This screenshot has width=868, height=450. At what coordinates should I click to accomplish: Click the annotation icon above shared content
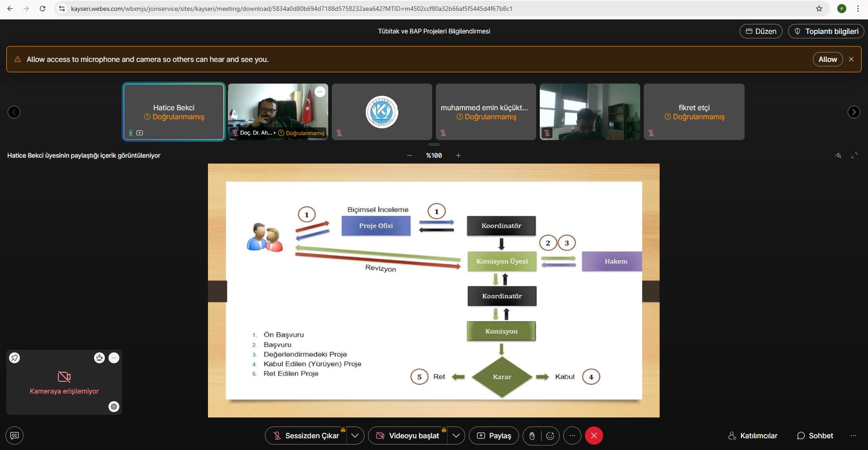(x=838, y=155)
